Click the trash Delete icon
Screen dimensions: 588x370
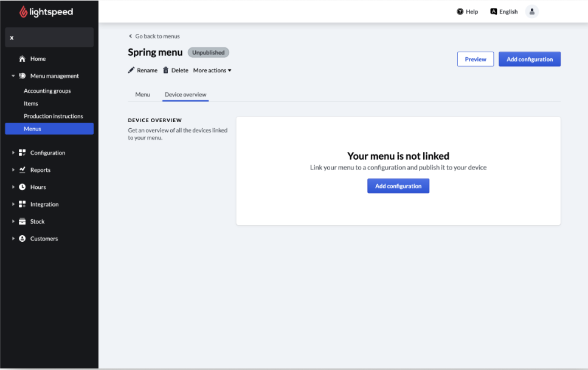pos(165,70)
